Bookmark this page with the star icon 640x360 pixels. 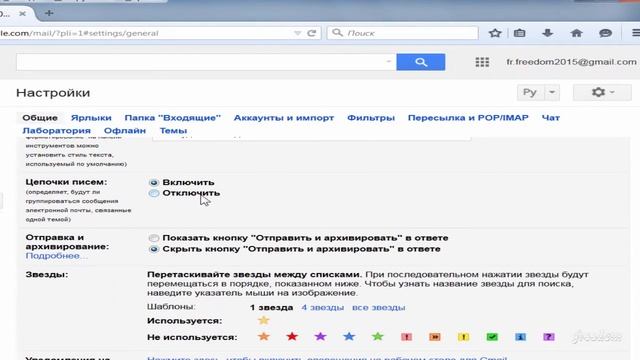(495, 33)
